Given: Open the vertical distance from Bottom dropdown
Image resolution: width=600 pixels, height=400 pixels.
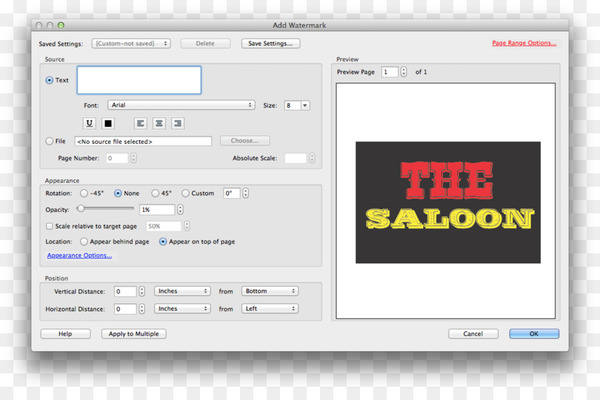Looking at the screenshot, I should coord(270,291).
